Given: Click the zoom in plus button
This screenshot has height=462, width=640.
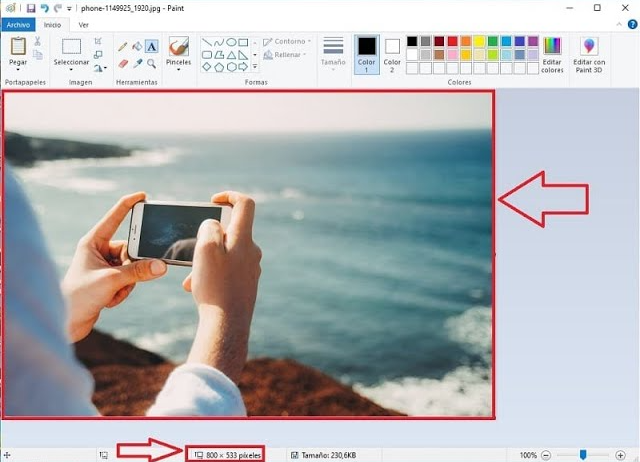Looking at the screenshot, I should pos(620,455).
